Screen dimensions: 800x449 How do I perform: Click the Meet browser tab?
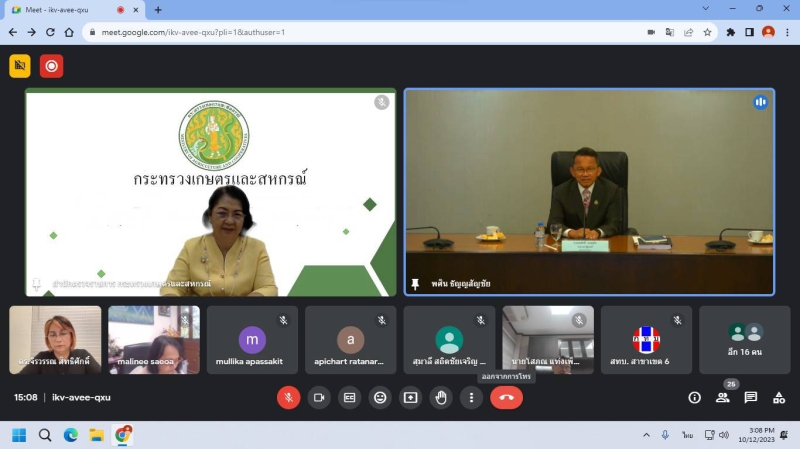tap(65, 10)
